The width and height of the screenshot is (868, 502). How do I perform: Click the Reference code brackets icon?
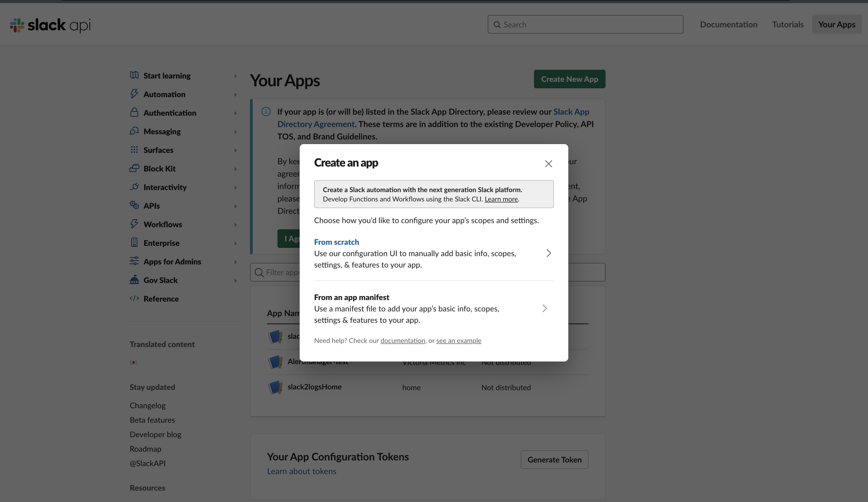(x=134, y=298)
